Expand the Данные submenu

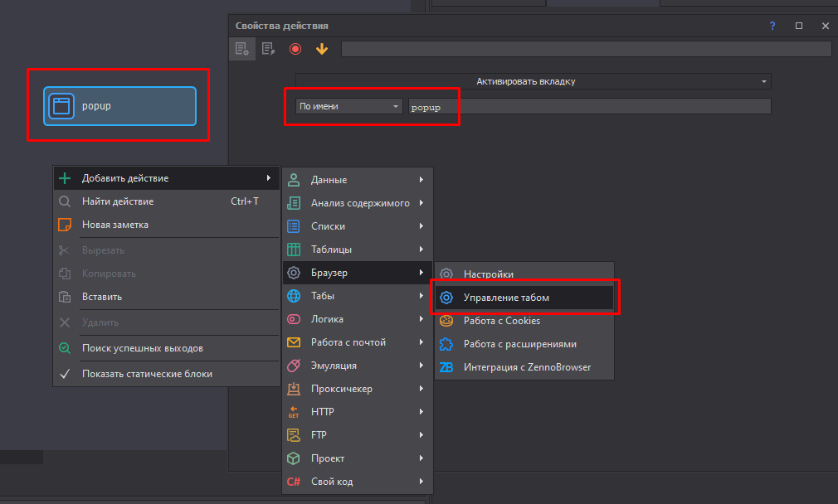click(357, 180)
